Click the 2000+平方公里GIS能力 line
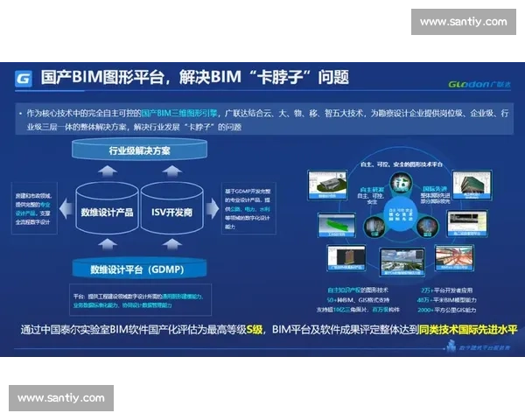The height and width of the screenshot is (420, 525). (x=446, y=310)
